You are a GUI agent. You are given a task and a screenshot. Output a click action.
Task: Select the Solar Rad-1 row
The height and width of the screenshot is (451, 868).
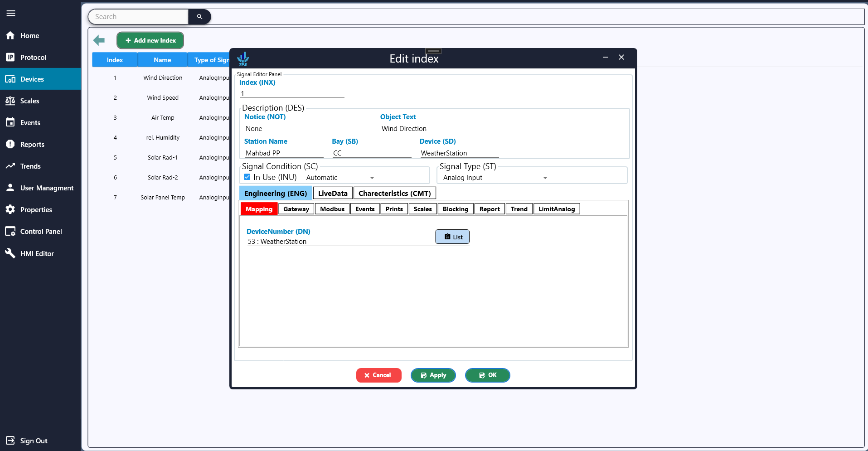click(x=162, y=158)
